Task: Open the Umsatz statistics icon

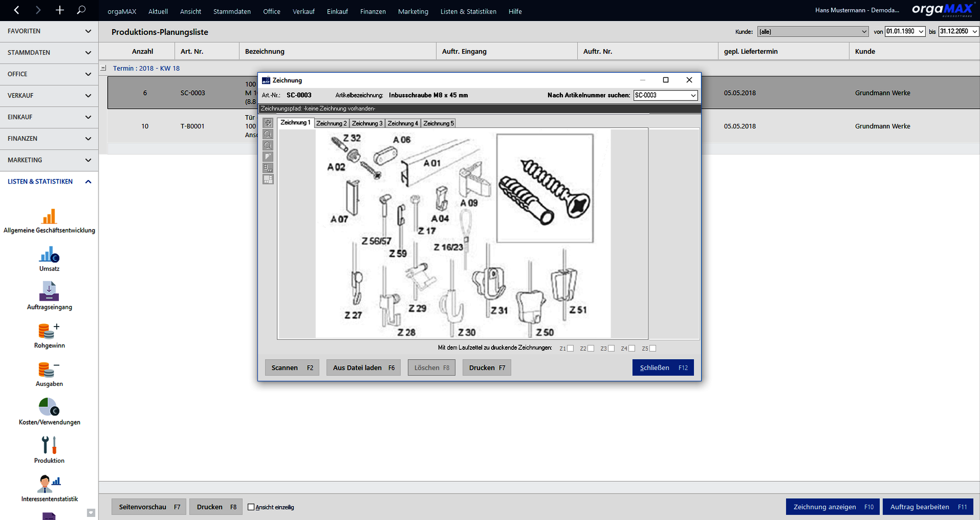Action: 50,254
